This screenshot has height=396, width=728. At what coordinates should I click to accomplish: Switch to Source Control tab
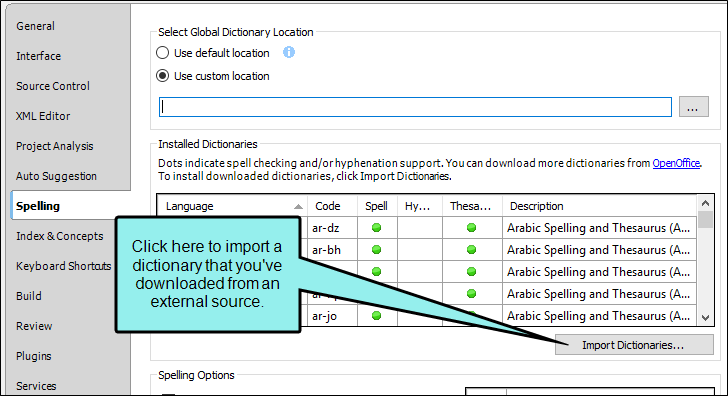point(53,86)
